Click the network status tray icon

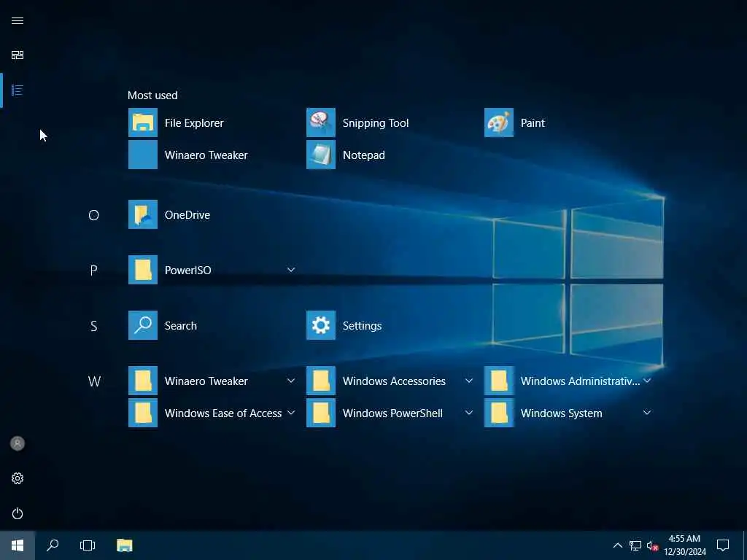point(635,545)
